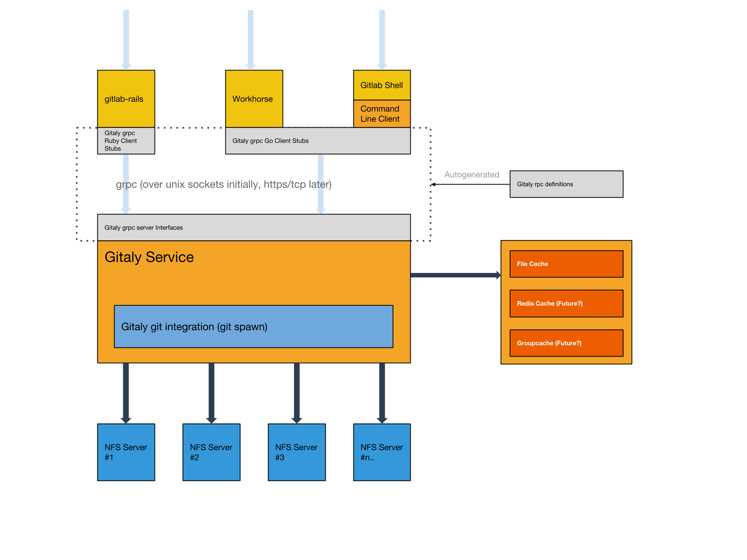Select Gitaly grpc Go Client Stubs bar

(318, 141)
